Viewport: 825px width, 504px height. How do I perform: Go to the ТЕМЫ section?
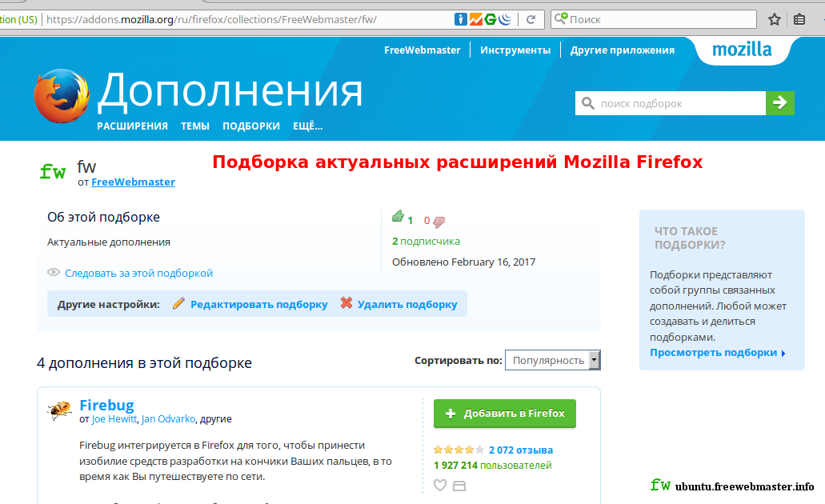pyautogui.click(x=195, y=126)
